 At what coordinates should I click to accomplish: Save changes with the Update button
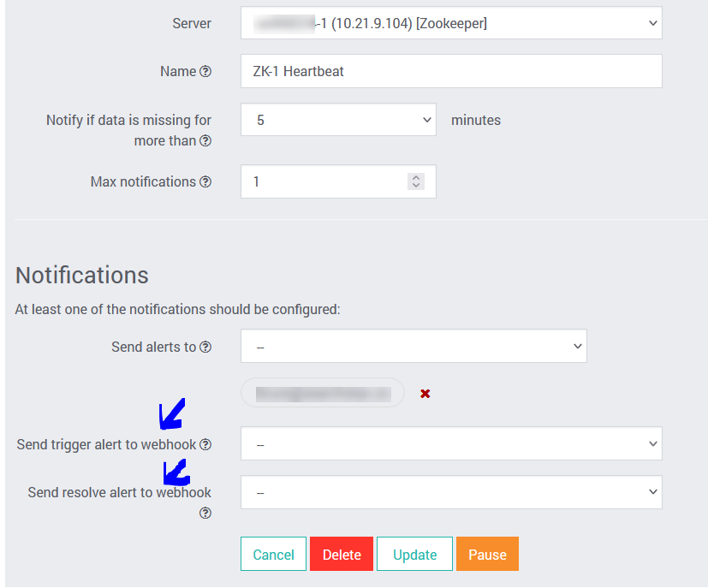(414, 555)
